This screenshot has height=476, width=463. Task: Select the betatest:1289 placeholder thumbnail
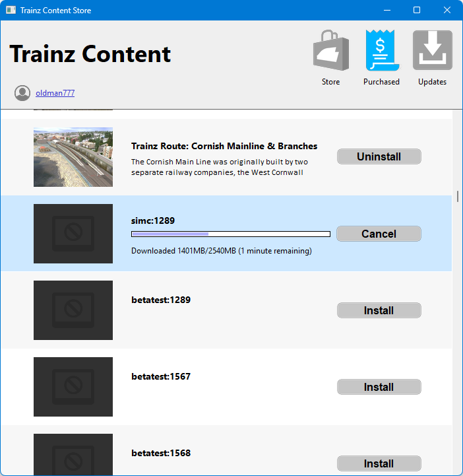coord(73,310)
